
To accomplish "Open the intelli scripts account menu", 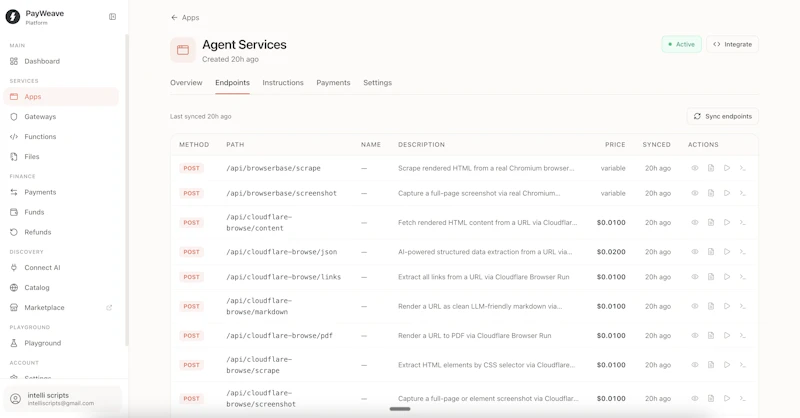I will pos(62,399).
